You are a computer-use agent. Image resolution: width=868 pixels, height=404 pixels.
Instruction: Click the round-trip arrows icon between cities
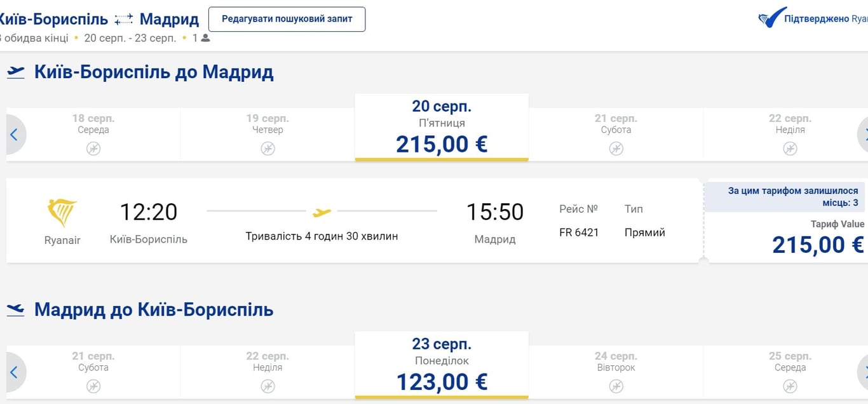click(124, 20)
